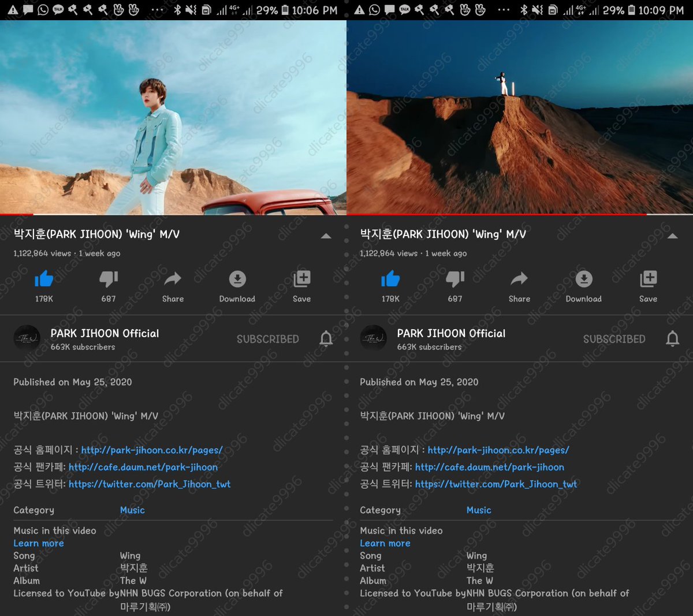The width and height of the screenshot is (693, 616).
Task: Tap Bluetooth icon in left status bar
Action: pyautogui.click(x=177, y=10)
